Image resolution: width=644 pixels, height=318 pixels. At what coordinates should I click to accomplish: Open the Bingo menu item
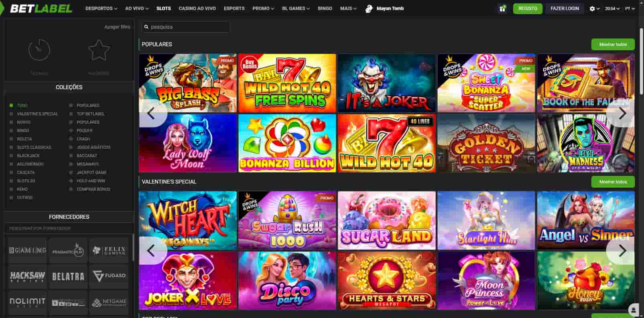(325, 8)
